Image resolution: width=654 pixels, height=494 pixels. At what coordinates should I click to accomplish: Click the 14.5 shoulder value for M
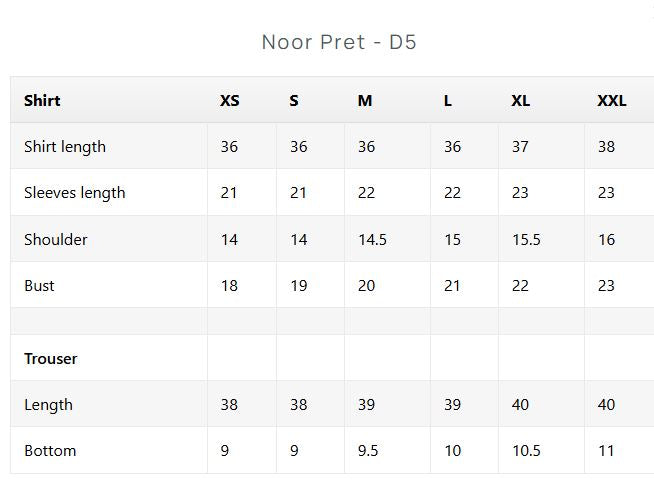coord(372,239)
